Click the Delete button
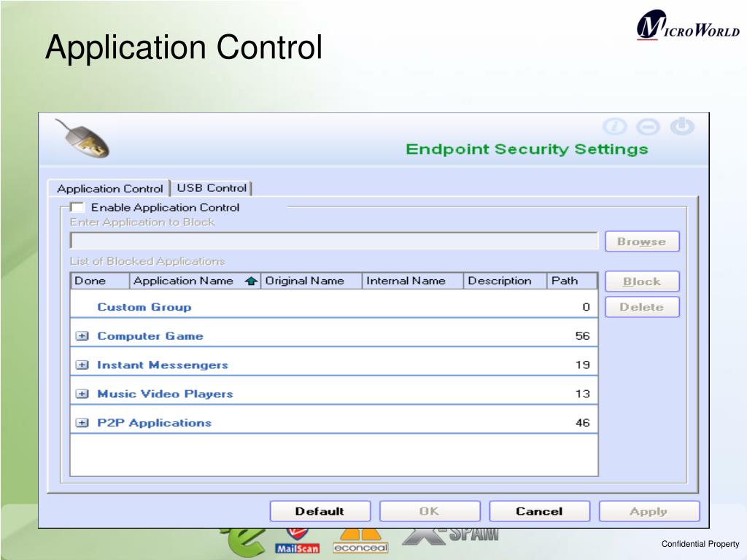This screenshot has height=560, width=747. pos(642,307)
